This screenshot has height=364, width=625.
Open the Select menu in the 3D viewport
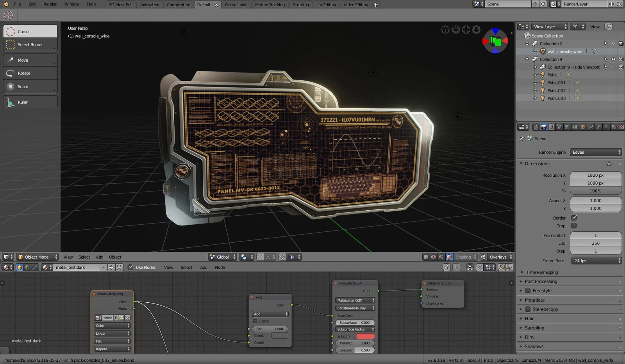click(84, 257)
